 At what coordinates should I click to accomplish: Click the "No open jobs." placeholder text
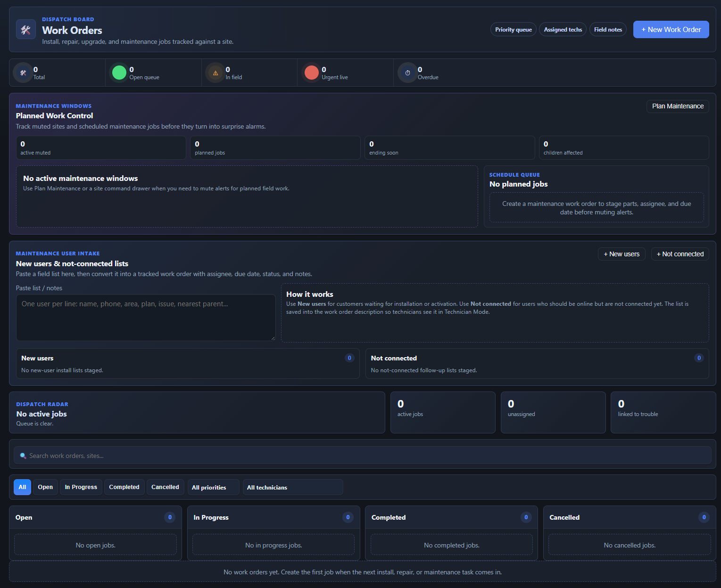[96, 545]
